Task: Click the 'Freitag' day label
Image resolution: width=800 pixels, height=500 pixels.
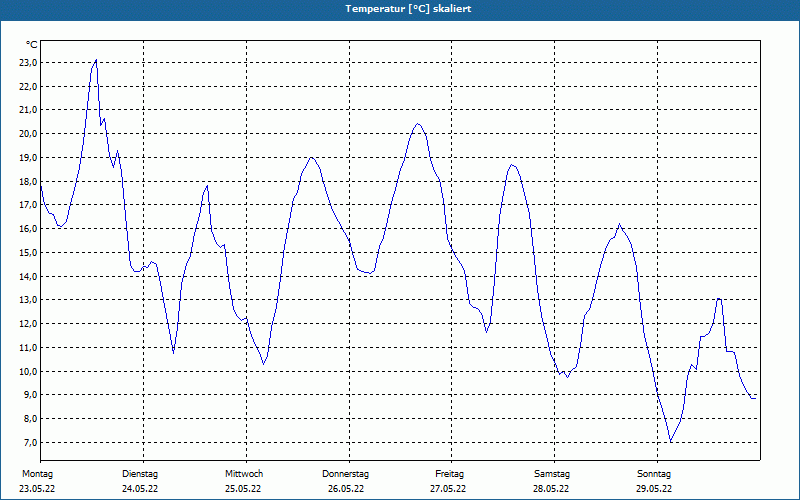Action: (449, 474)
